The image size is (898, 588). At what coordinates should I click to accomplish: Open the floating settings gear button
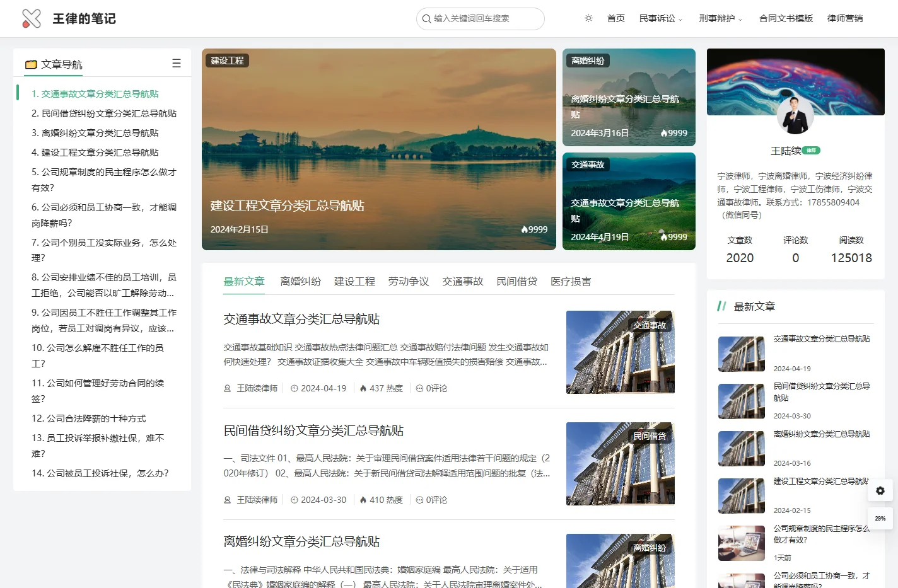pos(880,491)
